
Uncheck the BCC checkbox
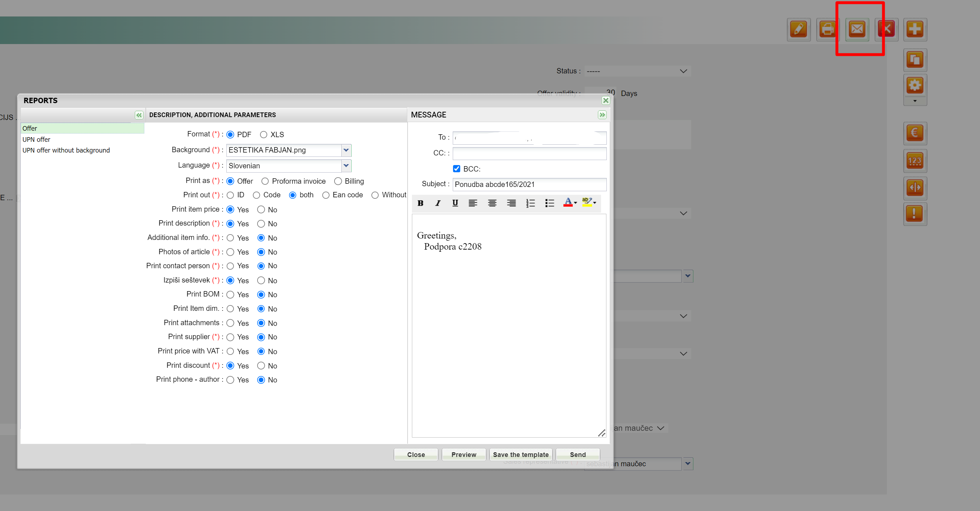[457, 169]
